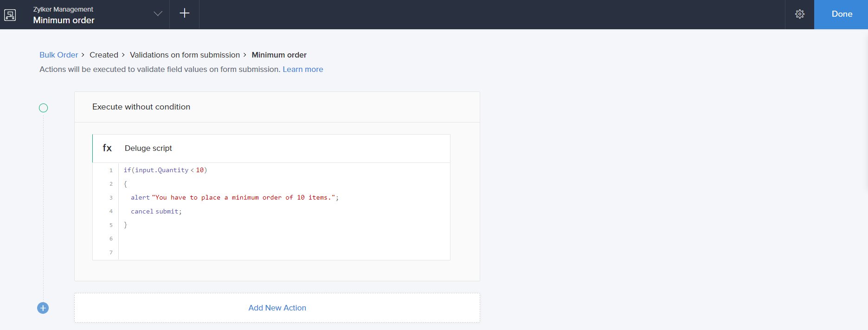Click the green circle condition marker
This screenshot has width=868, height=330.
pos(43,108)
